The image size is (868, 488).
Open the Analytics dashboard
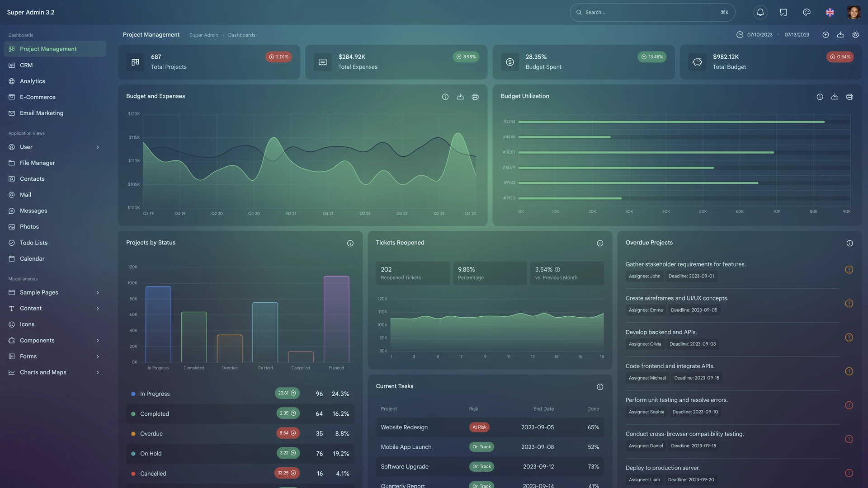click(x=55, y=81)
